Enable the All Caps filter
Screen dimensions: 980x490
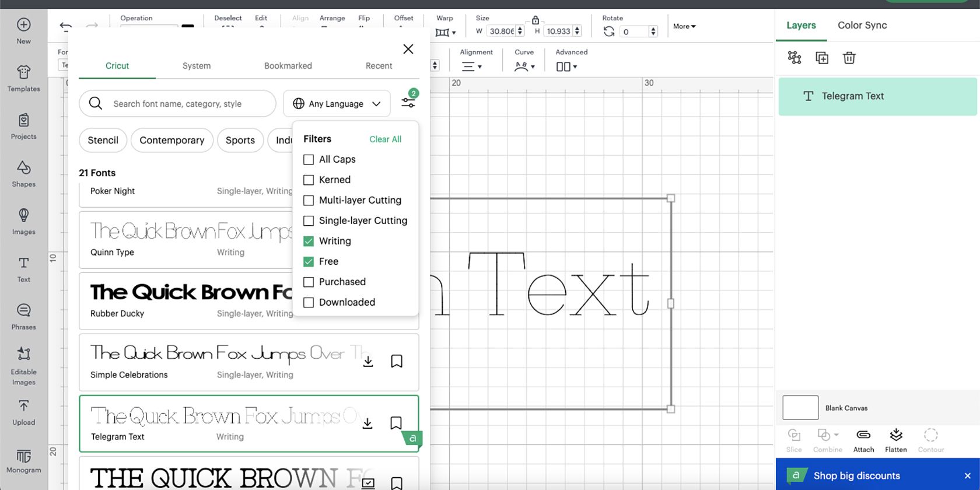[309, 159]
